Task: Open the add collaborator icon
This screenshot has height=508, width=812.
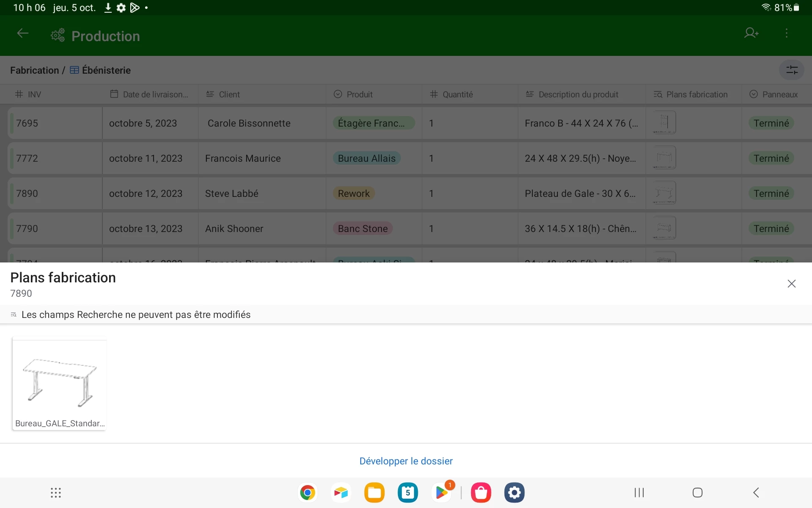Action: click(x=751, y=33)
